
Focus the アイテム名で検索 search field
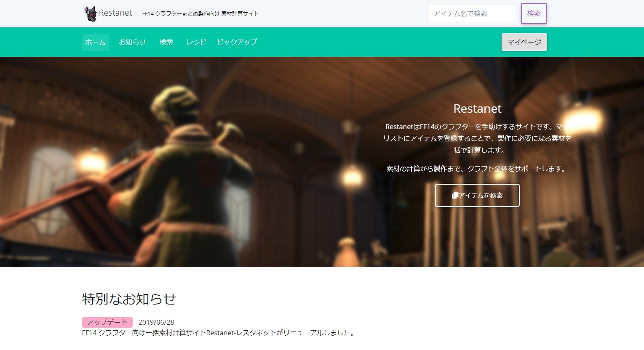471,13
